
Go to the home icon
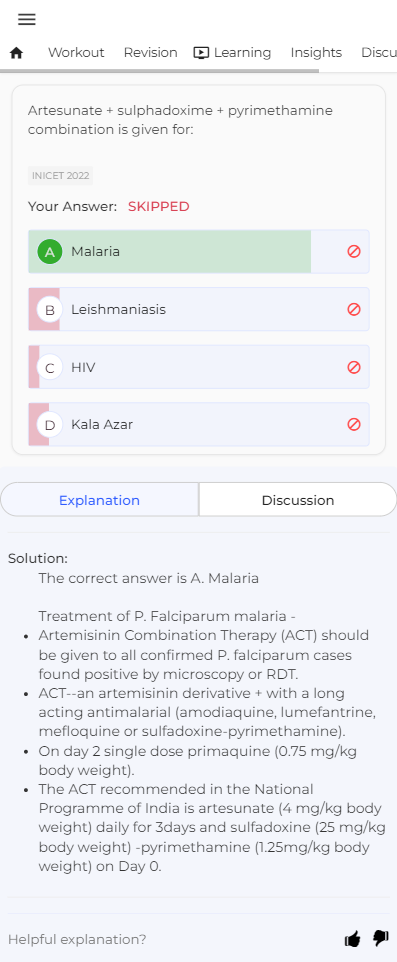[x=17, y=53]
